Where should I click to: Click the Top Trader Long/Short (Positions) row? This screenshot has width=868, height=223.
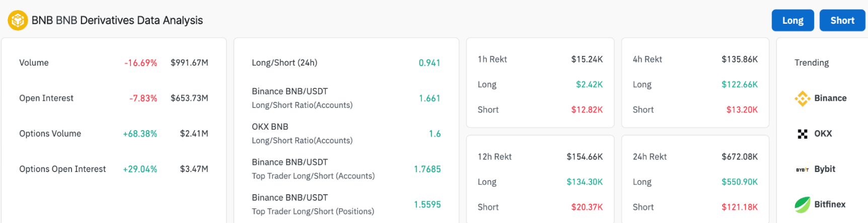point(346,204)
